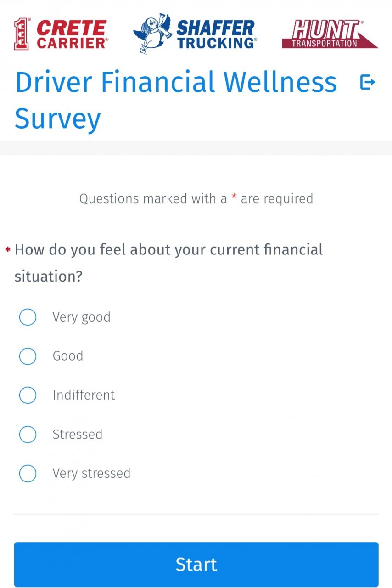Screen dimensions: 392x588
Task: Click the 'Indifferent' option label text
Action: click(84, 395)
